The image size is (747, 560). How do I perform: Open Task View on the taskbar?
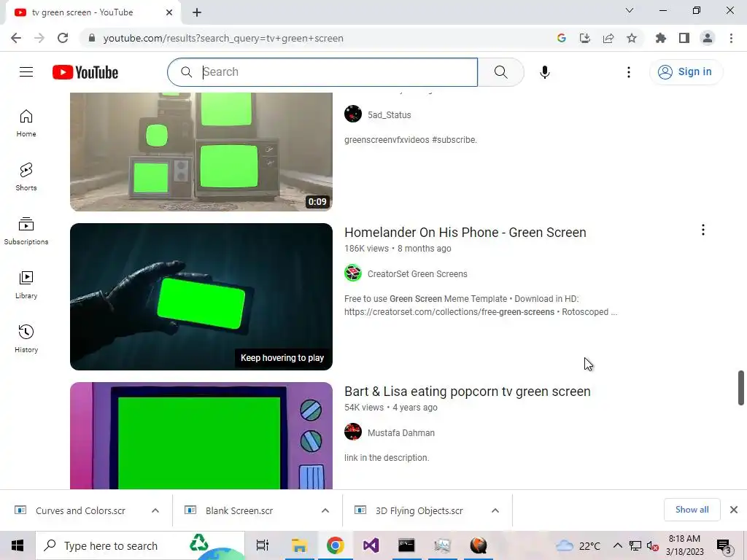[263, 545]
